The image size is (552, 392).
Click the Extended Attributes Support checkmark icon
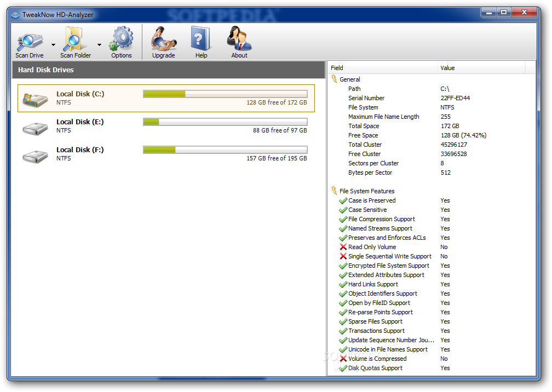pos(343,275)
